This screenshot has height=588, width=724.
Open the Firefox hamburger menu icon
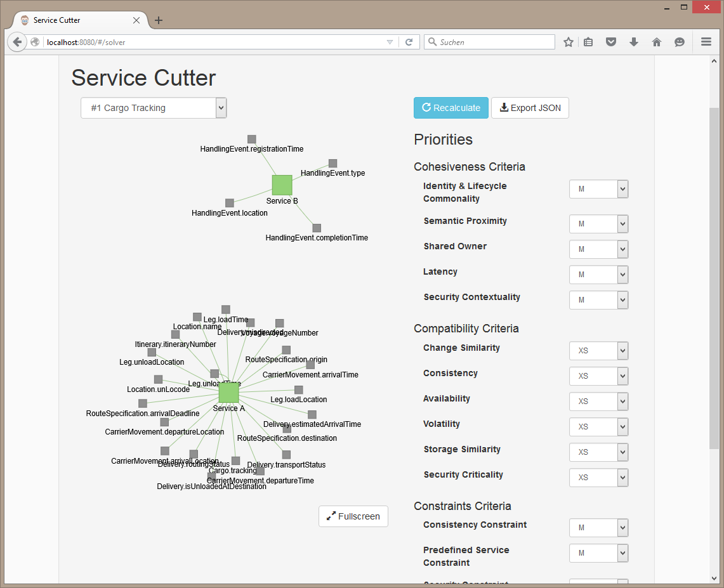[x=706, y=42]
